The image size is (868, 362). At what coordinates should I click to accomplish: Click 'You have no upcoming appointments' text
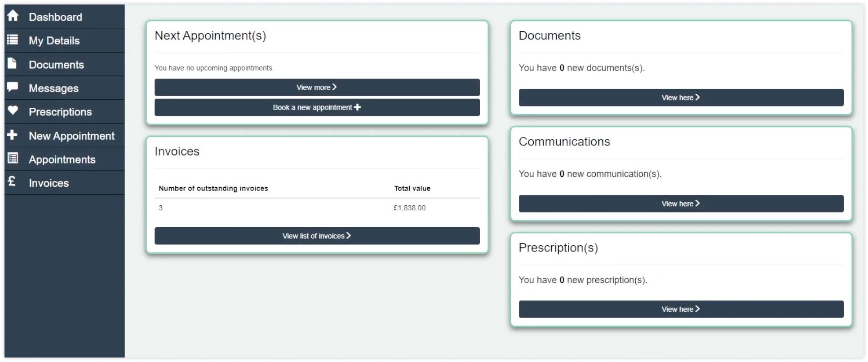[214, 68]
